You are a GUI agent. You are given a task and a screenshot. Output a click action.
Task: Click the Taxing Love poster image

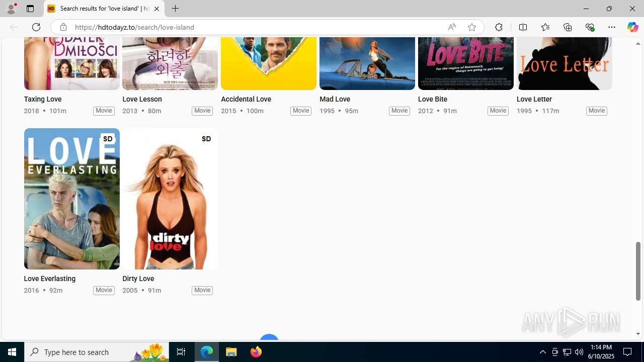(x=71, y=63)
